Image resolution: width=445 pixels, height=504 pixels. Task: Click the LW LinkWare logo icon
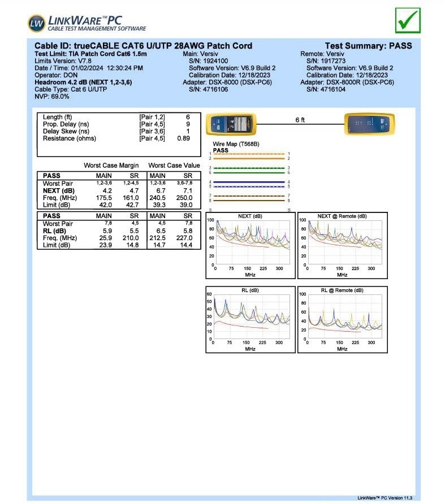click(x=35, y=22)
